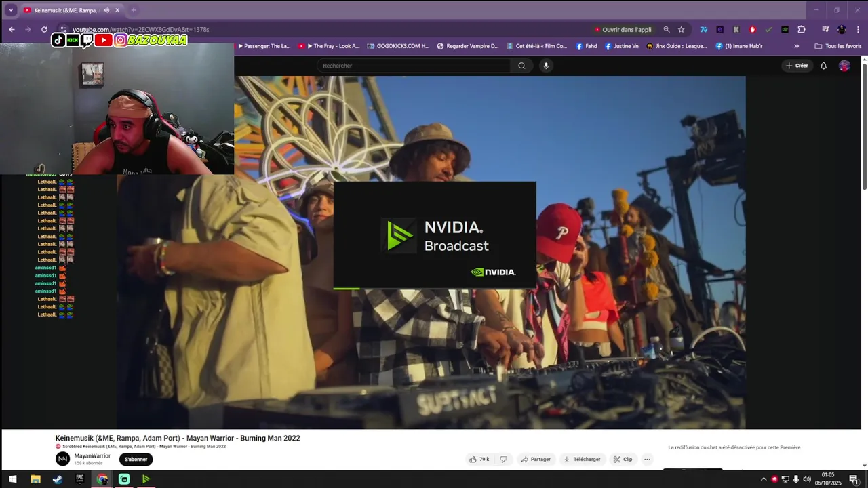
Task: Go back to the previous page
Action: coord(12,29)
